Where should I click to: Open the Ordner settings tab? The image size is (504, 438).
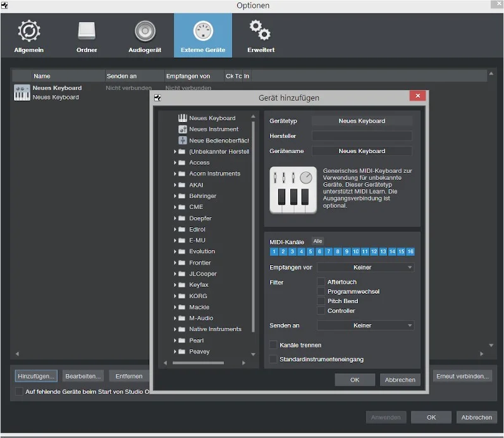(x=87, y=35)
